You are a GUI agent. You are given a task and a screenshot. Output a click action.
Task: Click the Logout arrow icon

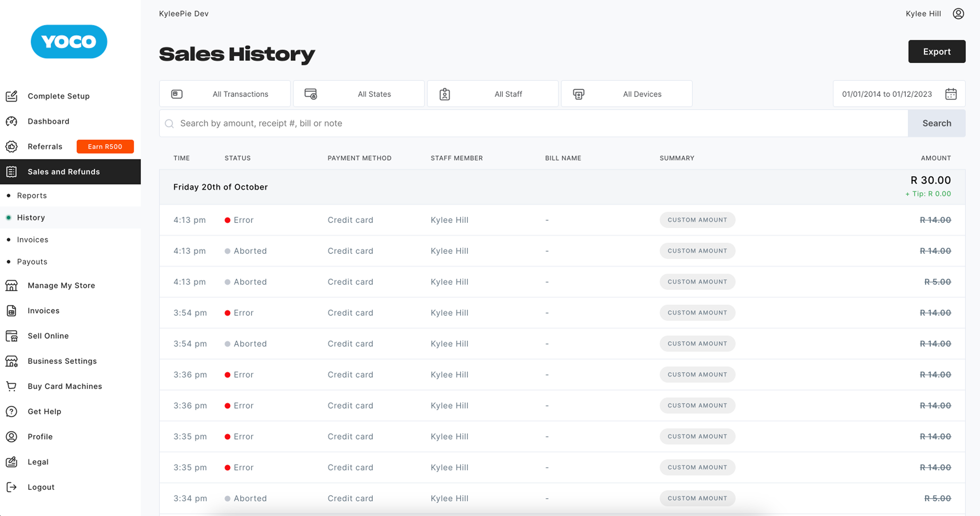tap(12, 487)
